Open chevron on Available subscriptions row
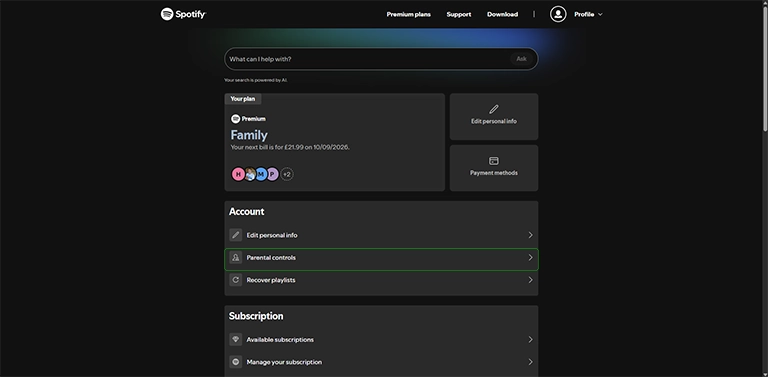This screenshot has width=768, height=377. pyautogui.click(x=530, y=339)
